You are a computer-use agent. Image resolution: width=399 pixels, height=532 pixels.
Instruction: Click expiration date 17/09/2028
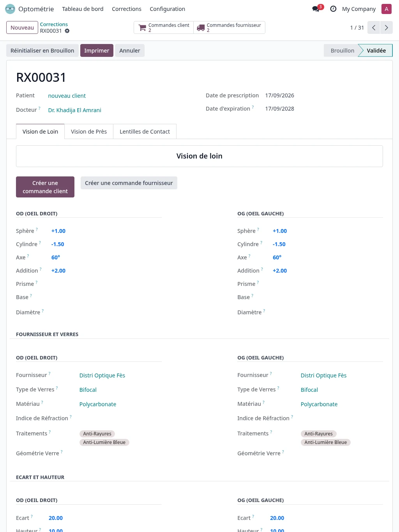tap(280, 109)
